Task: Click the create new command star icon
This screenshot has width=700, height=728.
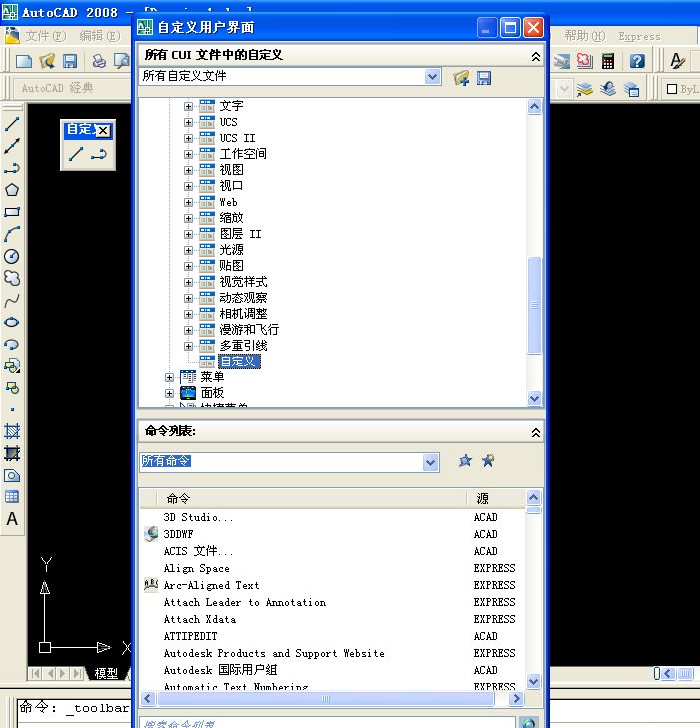Action: pos(488,461)
